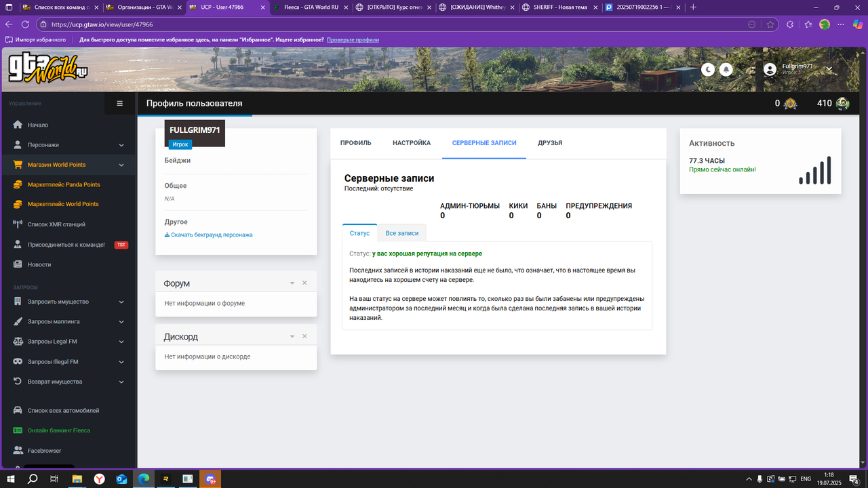Click the GTA World logo
The height and width of the screenshot is (488, 868).
click(x=49, y=68)
